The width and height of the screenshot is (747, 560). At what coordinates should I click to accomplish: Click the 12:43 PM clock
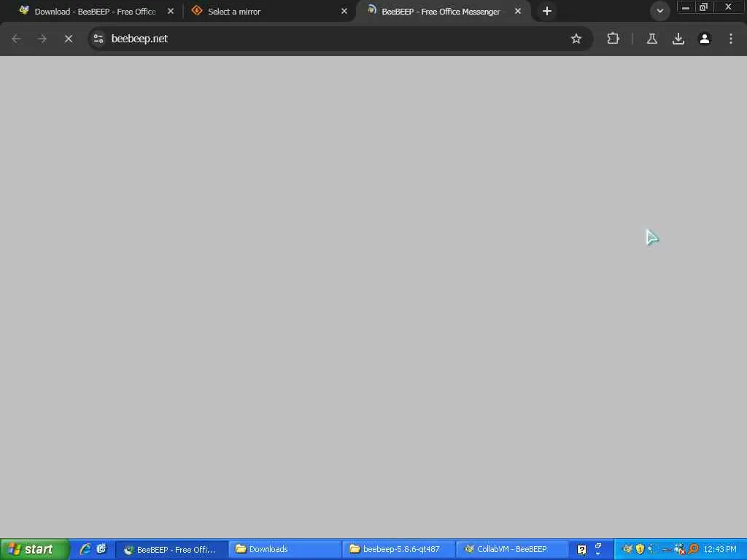click(x=720, y=550)
